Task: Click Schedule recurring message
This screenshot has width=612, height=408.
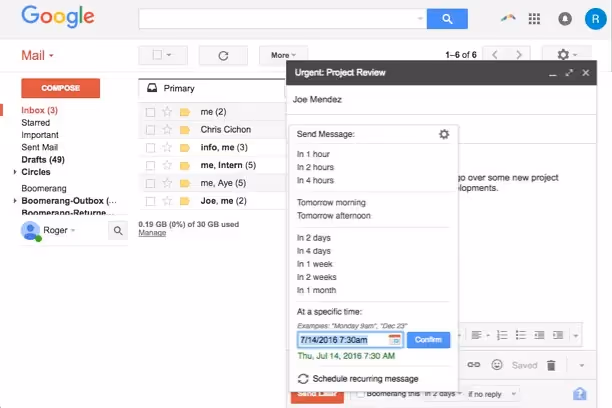Action: click(x=365, y=379)
